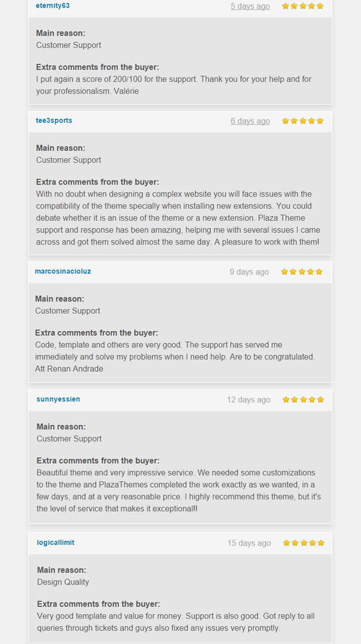Click the last star in tee3sports' review
This screenshot has width=361, height=644.
click(320, 121)
